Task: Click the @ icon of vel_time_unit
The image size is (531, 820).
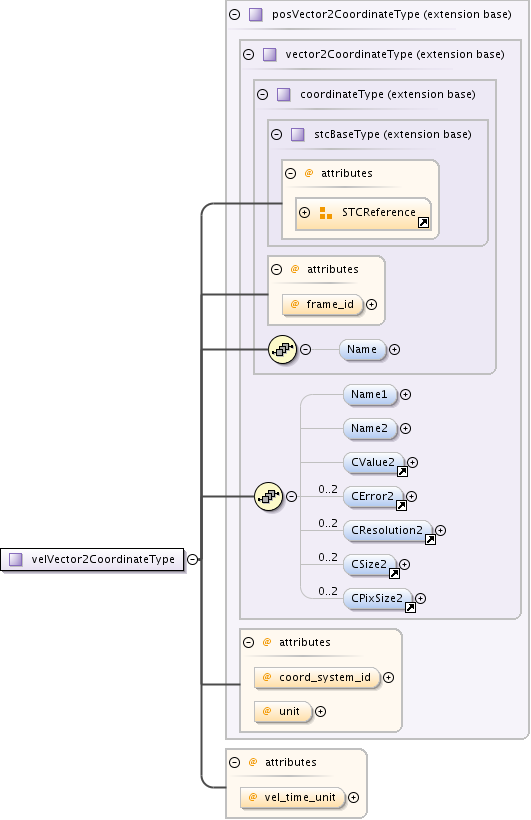Action: pos(253,797)
